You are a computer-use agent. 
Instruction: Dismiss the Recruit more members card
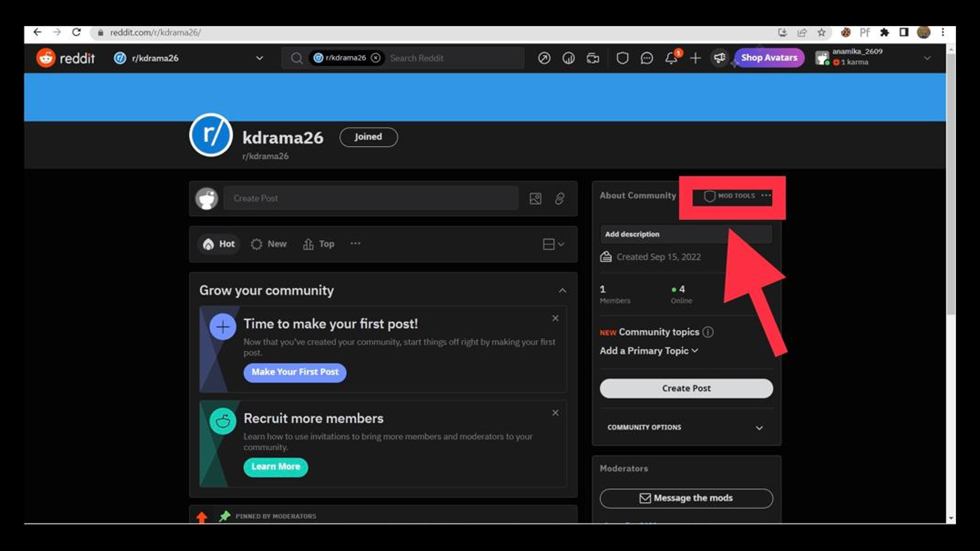coord(555,412)
